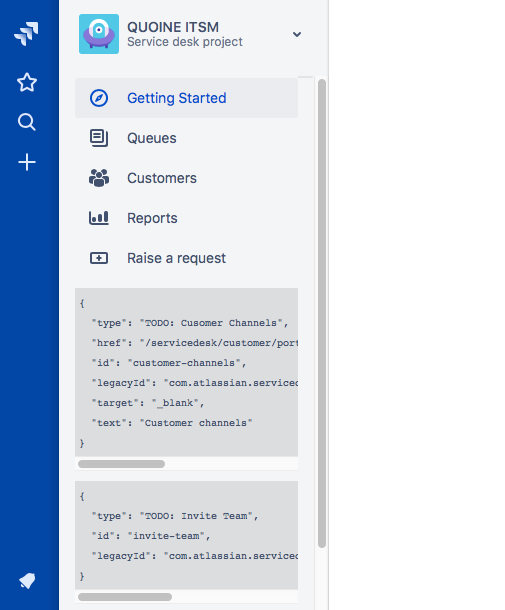
Task: Open the Queues section
Action: pos(186,138)
